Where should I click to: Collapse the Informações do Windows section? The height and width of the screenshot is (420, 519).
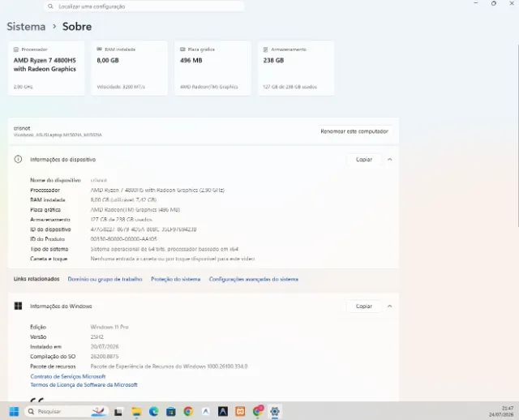pyautogui.click(x=390, y=306)
